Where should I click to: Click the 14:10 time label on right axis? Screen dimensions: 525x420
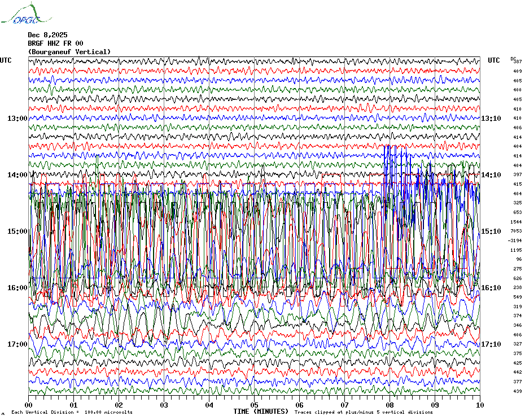pos(490,175)
